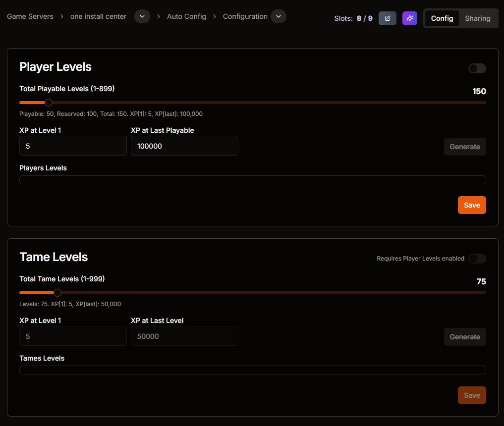Open the Configuration breadcrumb dropdown chevron
This screenshot has height=426, width=504.
(279, 16)
